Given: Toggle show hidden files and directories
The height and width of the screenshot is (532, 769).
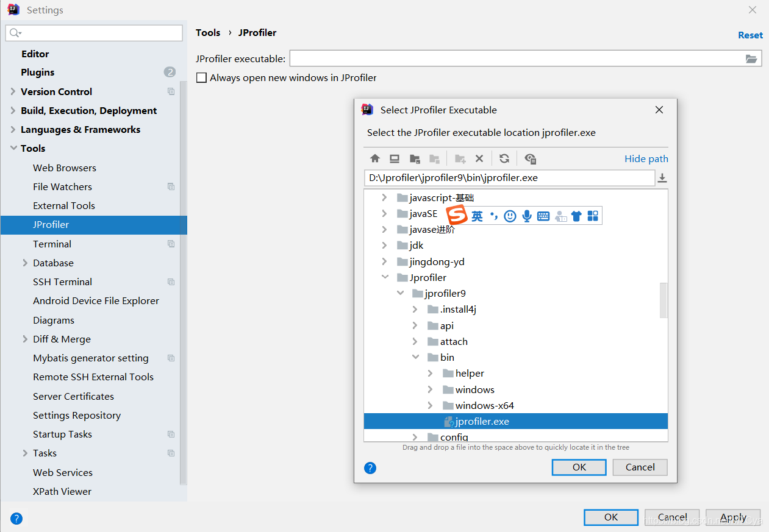Looking at the screenshot, I should [x=531, y=158].
